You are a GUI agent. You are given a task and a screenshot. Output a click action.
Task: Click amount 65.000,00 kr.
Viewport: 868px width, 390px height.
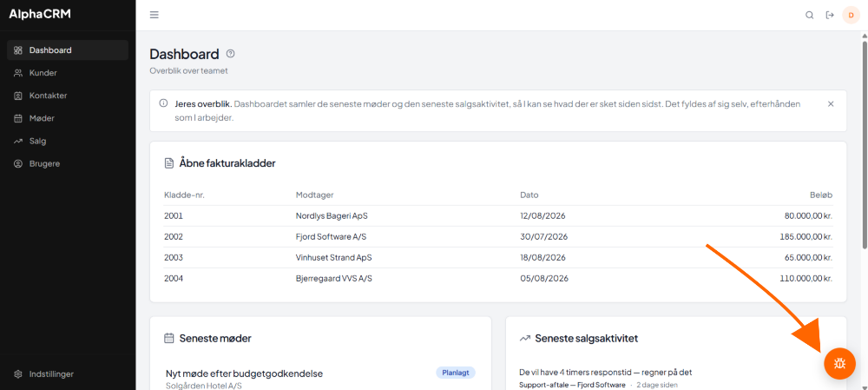809,258
